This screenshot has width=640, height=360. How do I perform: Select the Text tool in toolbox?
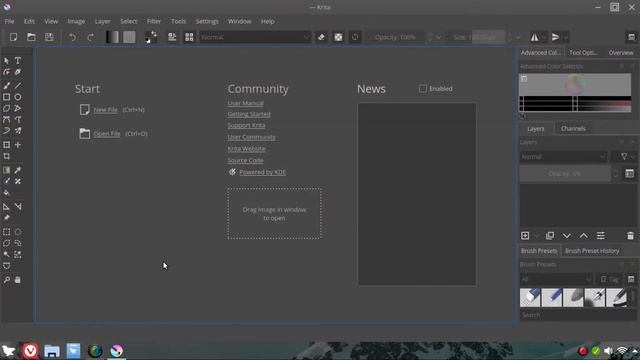[x=18, y=60]
